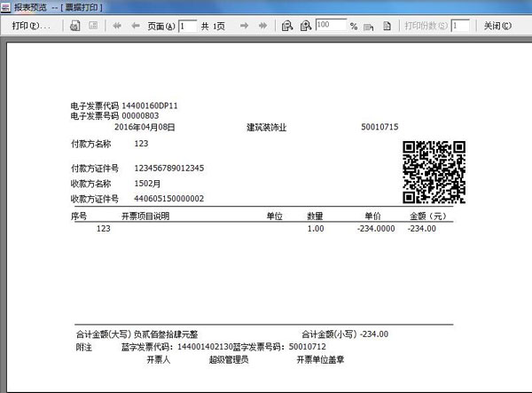532x393 pixels.
Task: Click the page setup icon beside 打印
Action: tap(74, 26)
